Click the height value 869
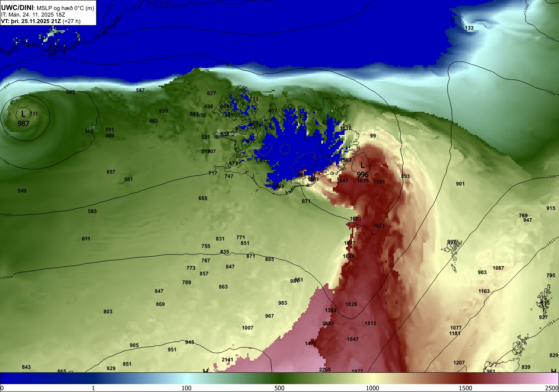 point(160,304)
